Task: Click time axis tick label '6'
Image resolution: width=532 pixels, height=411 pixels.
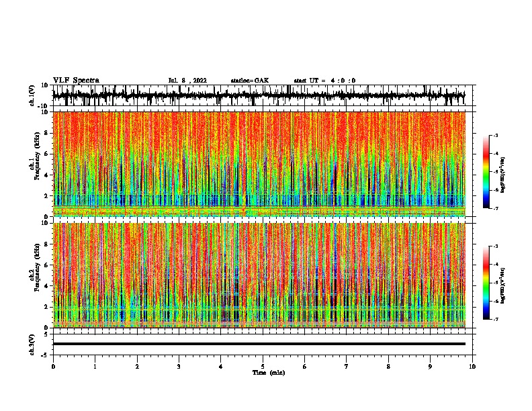Action: [305, 367]
